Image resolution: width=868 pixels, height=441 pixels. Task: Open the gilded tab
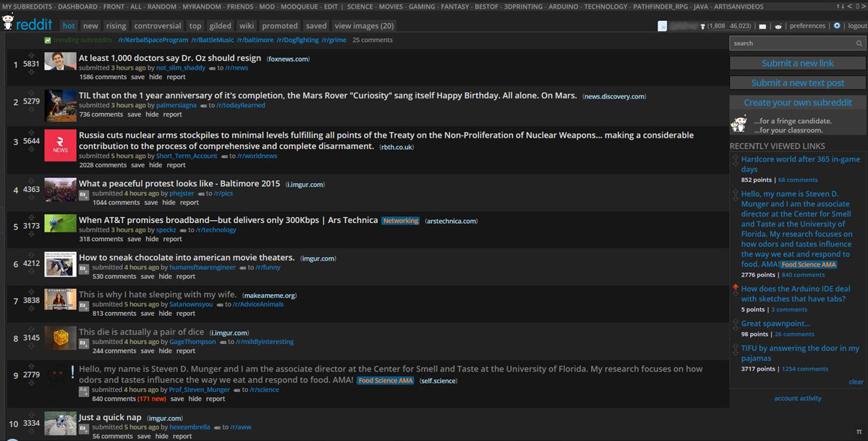click(221, 26)
